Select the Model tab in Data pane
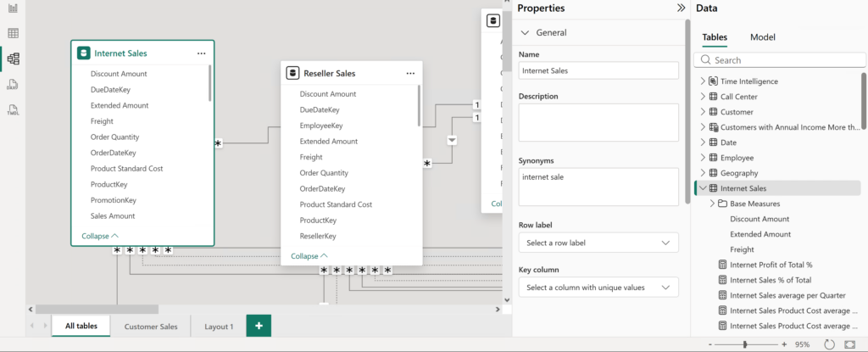Screen dimensions: 868x352 click(x=762, y=37)
